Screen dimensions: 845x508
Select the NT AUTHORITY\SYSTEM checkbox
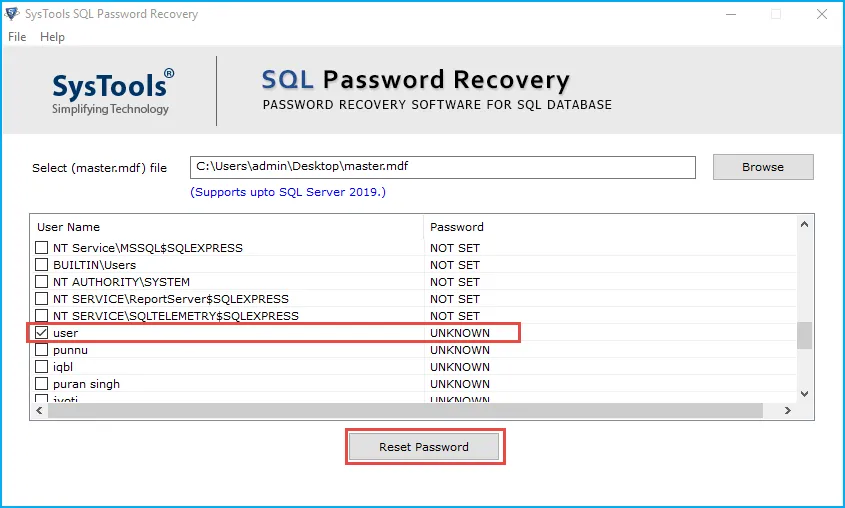[42, 282]
